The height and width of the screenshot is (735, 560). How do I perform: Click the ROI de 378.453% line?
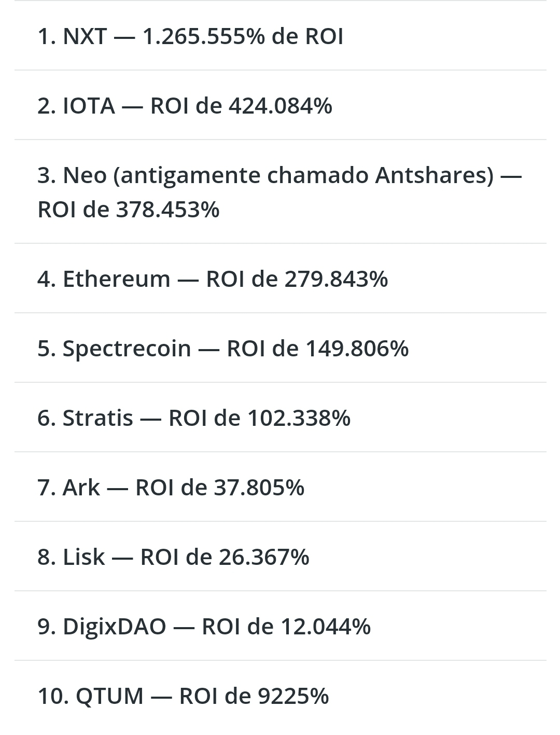129,210
